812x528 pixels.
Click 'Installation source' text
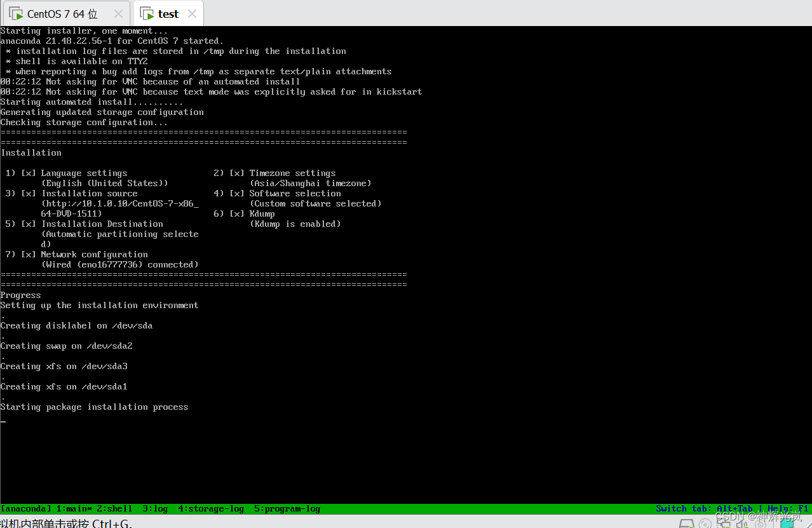89,193
